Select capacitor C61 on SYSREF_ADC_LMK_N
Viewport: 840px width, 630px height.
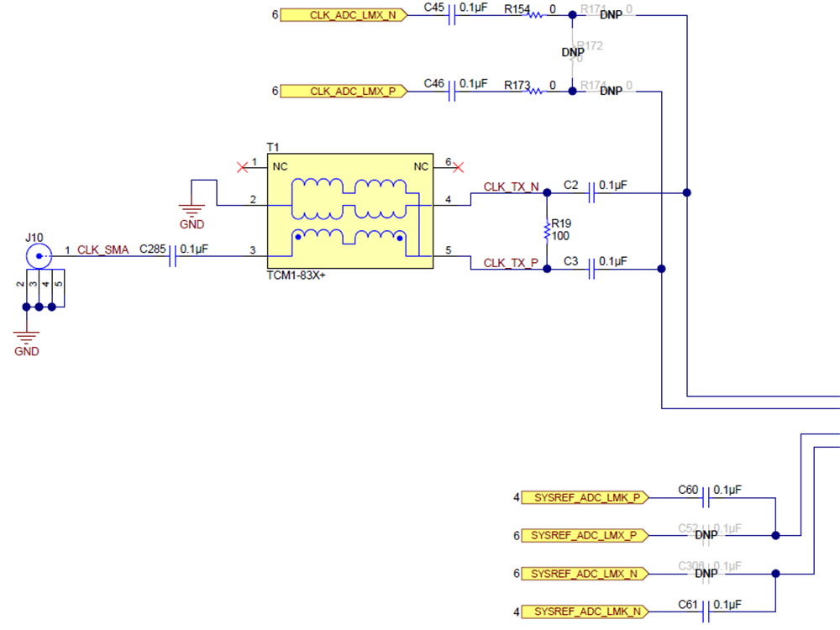click(706, 612)
